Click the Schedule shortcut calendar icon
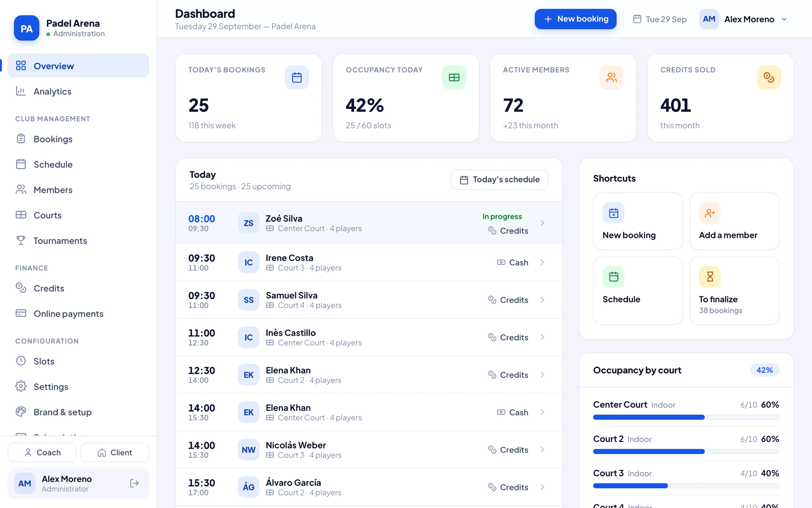Image resolution: width=812 pixels, height=508 pixels. coord(613,277)
